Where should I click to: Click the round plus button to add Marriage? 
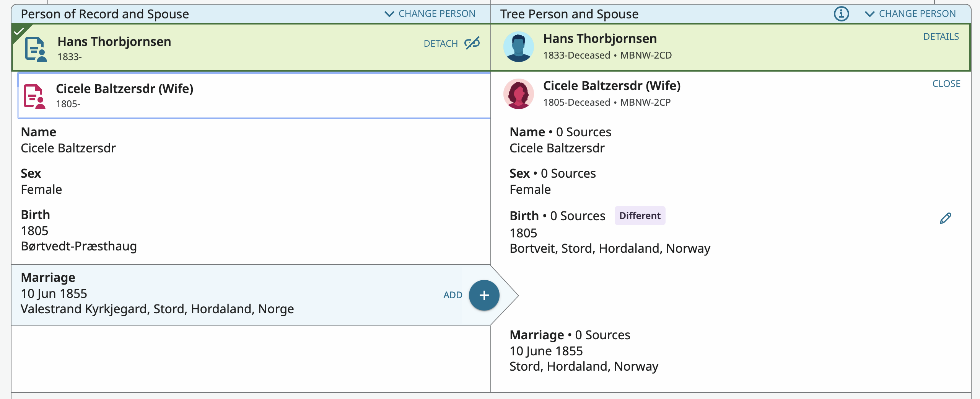(x=484, y=295)
